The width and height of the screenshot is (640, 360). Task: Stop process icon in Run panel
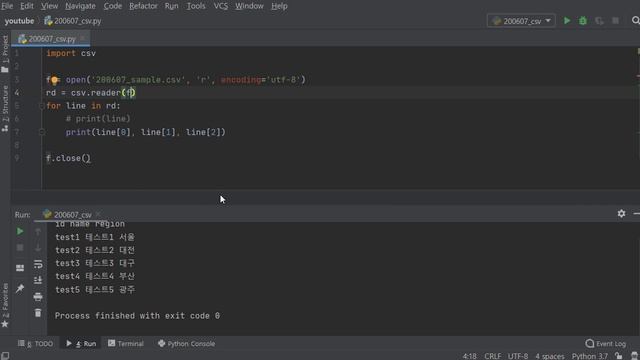(20, 248)
